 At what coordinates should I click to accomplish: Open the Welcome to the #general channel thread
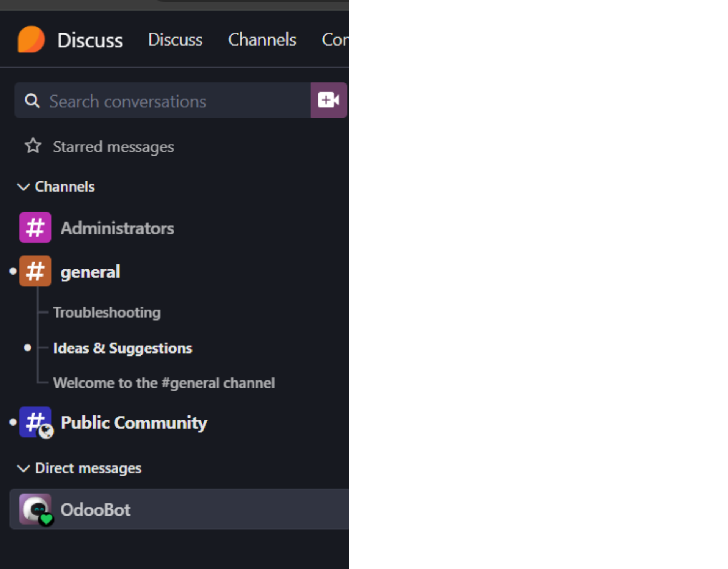pos(164,383)
